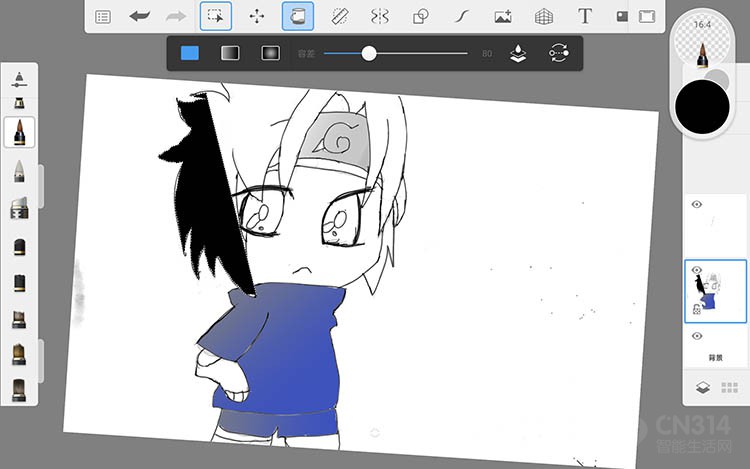Open the main menu list icon

click(x=103, y=17)
